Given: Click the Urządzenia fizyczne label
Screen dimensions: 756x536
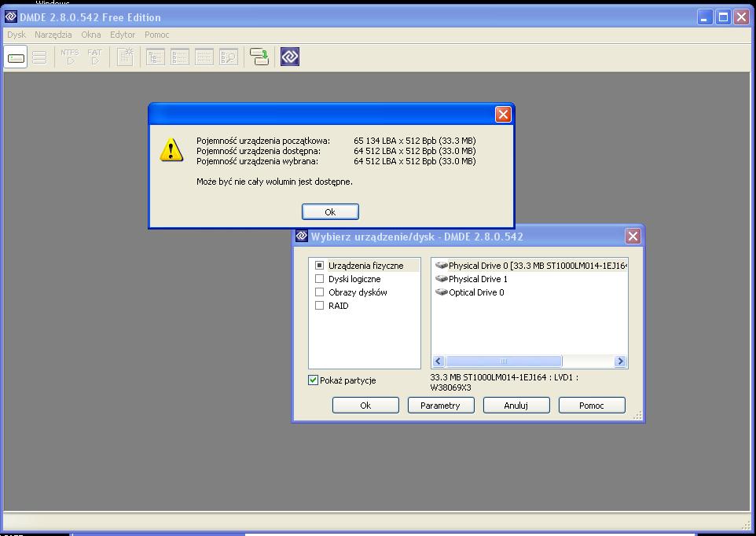Looking at the screenshot, I should pyautogui.click(x=366, y=266).
